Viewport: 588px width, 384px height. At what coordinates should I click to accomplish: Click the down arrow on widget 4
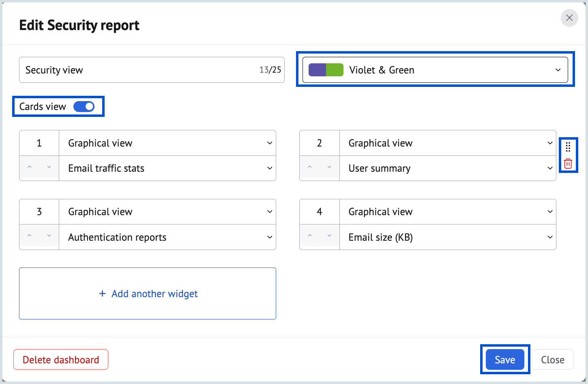coord(329,236)
